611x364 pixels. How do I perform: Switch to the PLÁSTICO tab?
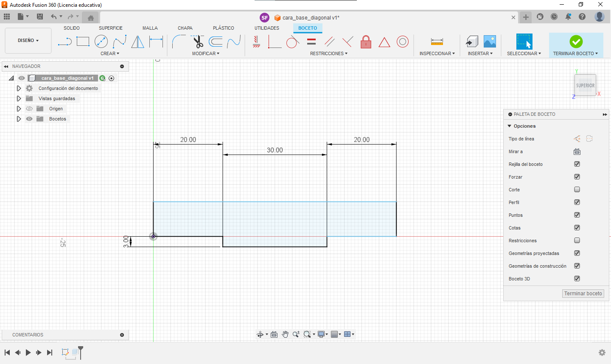[224, 28]
